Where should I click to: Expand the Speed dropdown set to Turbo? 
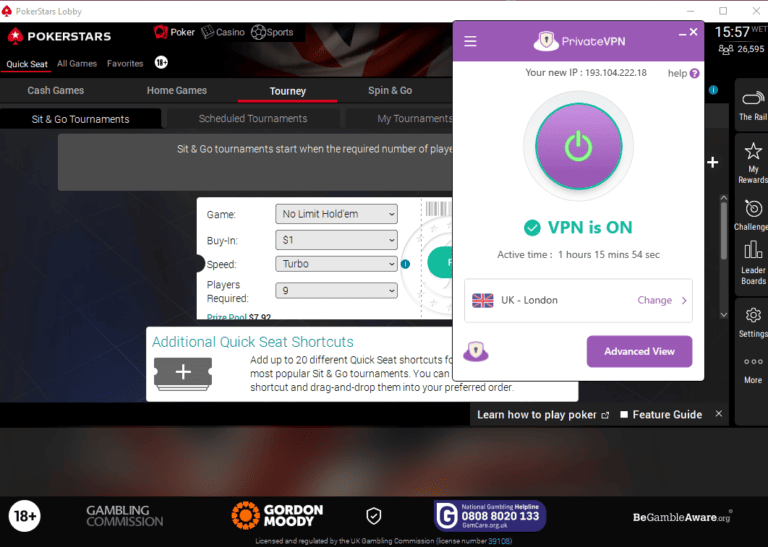pyautogui.click(x=336, y=264)
